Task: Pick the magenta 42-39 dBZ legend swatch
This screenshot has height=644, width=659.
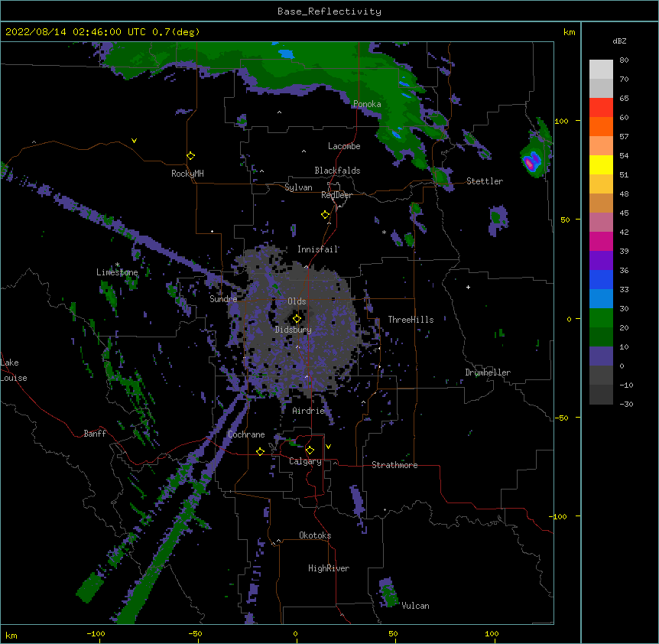Action: coord(601,241)
